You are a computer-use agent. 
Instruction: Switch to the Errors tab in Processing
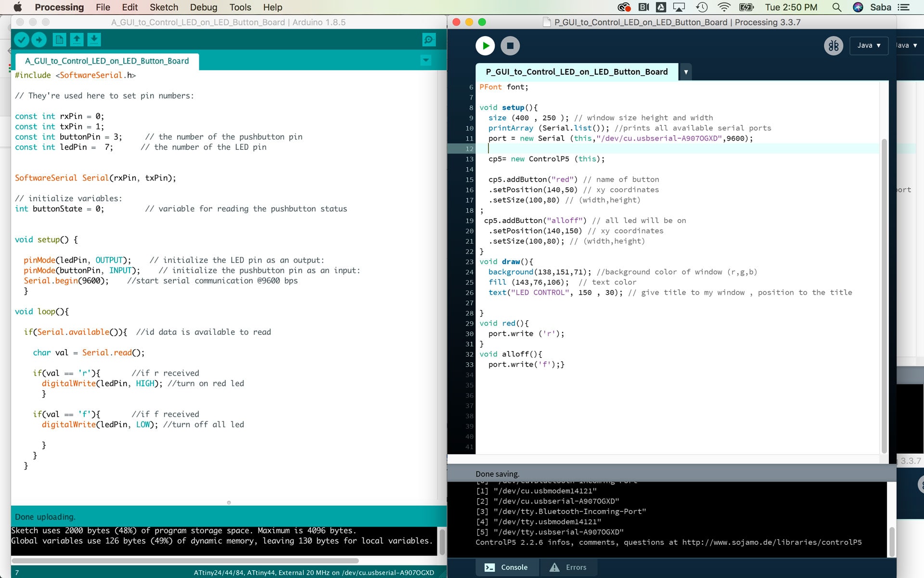point(568,567)
